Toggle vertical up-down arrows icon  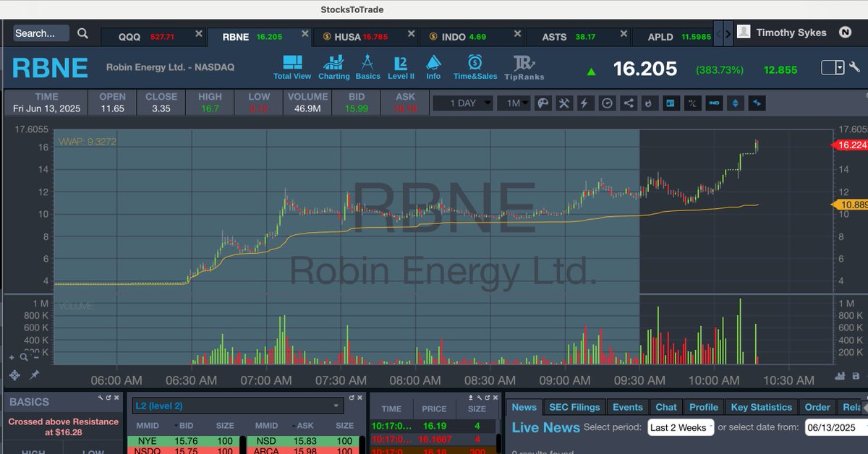point(736,103)
